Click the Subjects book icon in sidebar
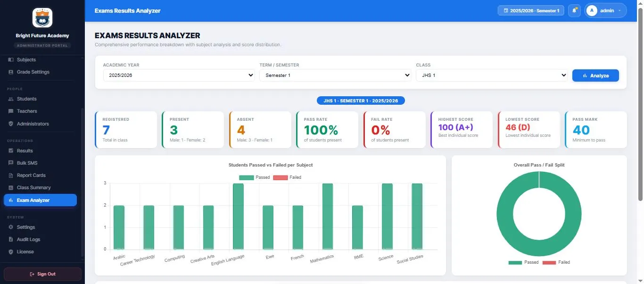The height and width of the screenshot is (284, 644). click(11, 60)
